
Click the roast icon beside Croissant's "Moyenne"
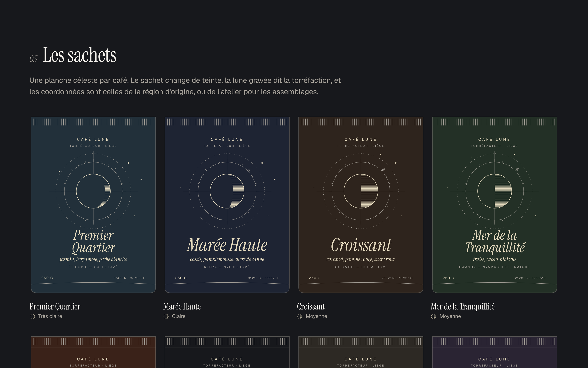click(300, 316)
